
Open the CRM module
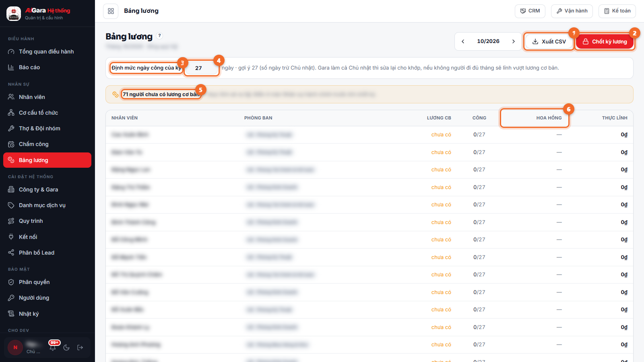point(530,11)
